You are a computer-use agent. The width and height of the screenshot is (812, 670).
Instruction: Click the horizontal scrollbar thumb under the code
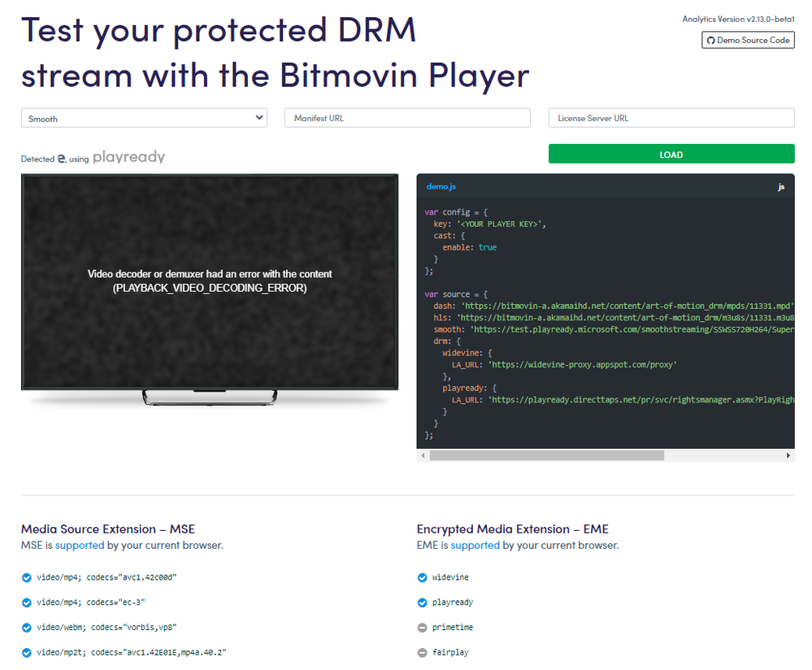[x=547, y=455]
